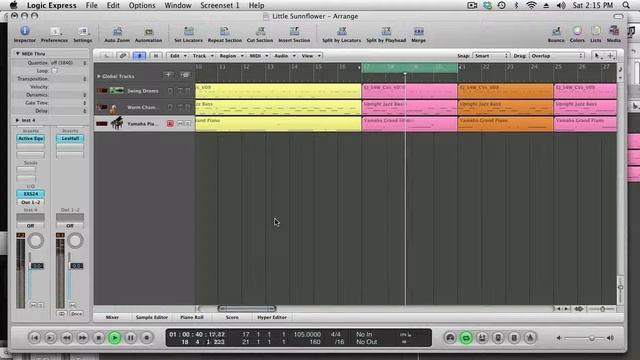Screen dimensions: 640x360
Task: Show Automation view
Action: [148, 34]
